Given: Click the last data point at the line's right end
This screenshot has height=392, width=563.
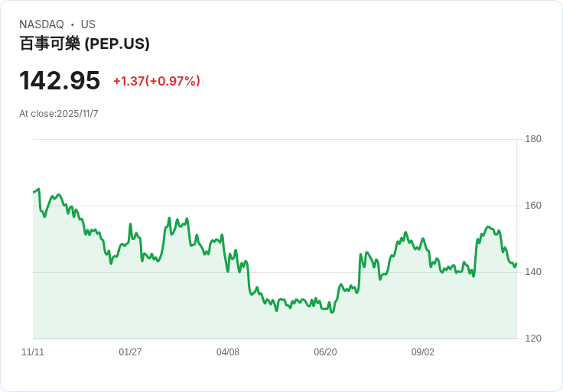Looking at the screenshot, I should pos(516,264).
